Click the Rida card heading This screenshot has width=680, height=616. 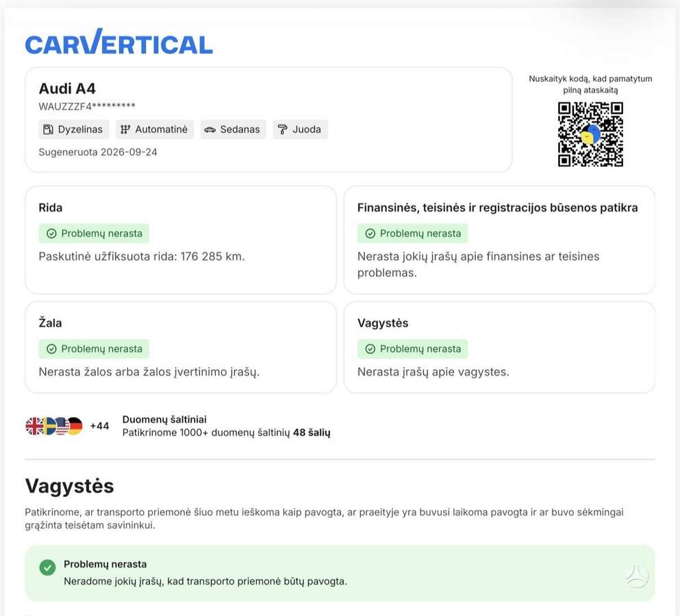pyautogui.click(x=50, y=207)
